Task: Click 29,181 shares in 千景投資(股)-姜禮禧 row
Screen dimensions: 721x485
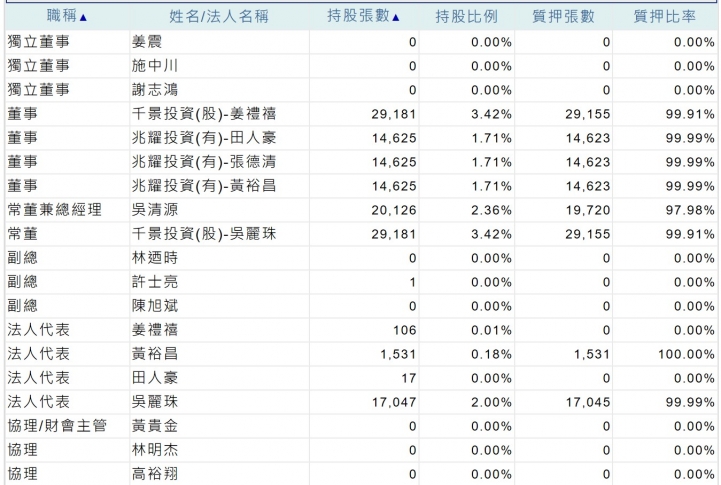Action: (394, 114)
